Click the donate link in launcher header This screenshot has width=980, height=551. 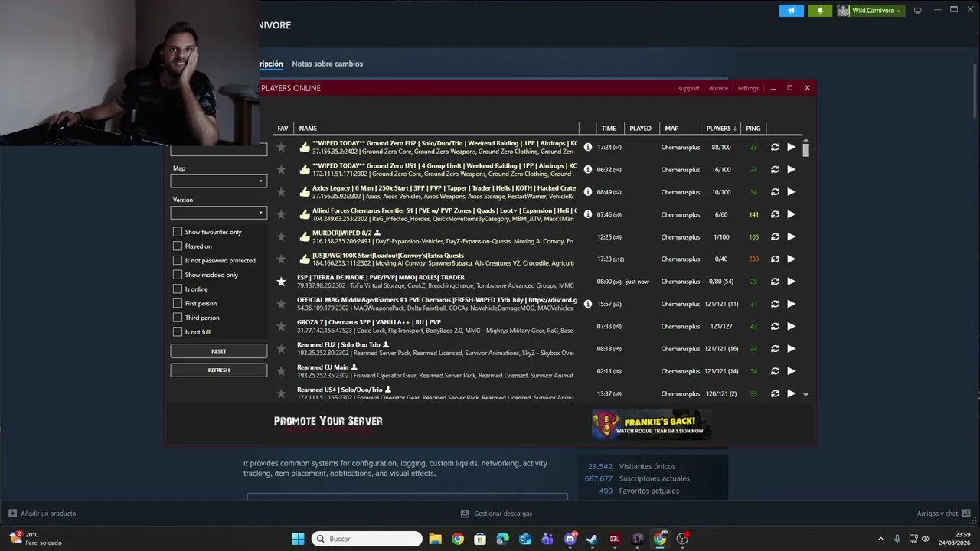click(718, 88)
